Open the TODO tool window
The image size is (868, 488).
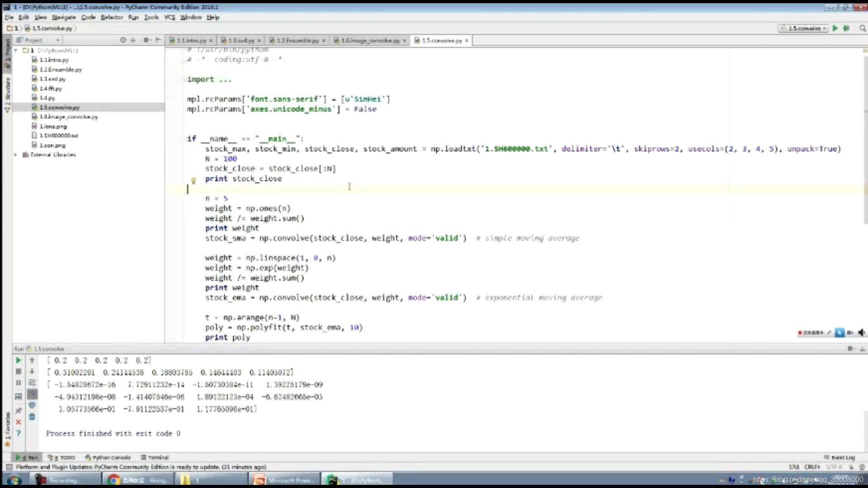coord(61,457)
